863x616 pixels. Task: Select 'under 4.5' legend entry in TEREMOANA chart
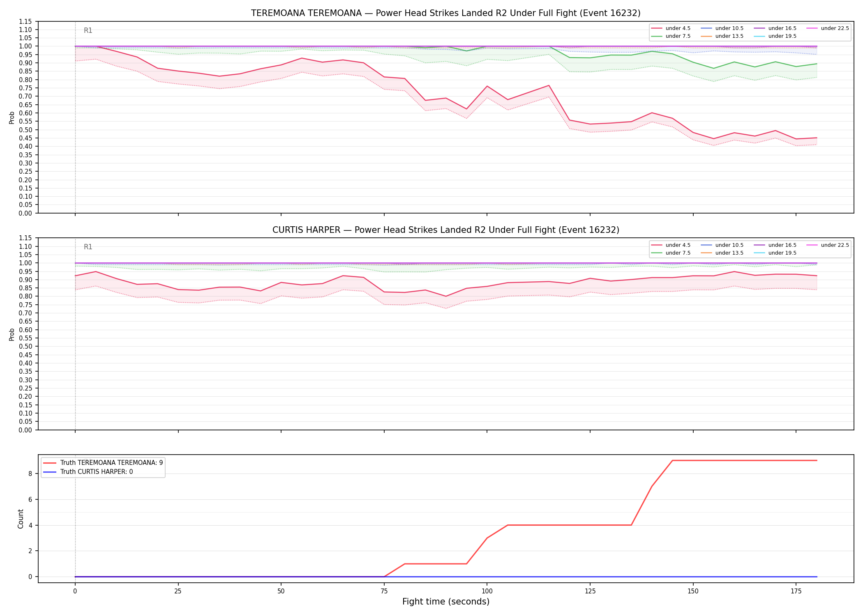pos(671,28)
